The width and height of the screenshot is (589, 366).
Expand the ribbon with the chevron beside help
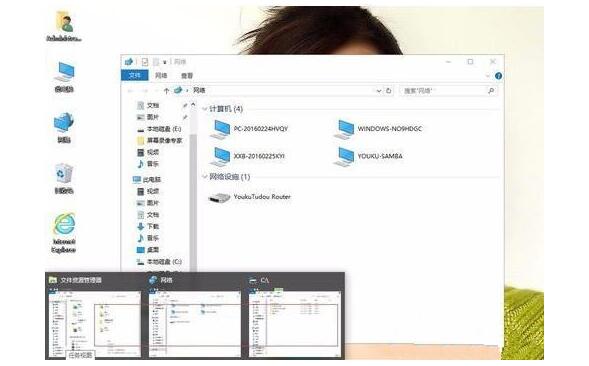(x=487, y=76)
